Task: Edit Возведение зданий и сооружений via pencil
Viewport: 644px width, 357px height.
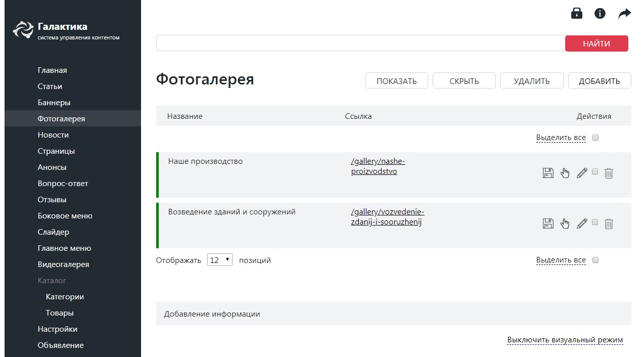Action: 582,224
